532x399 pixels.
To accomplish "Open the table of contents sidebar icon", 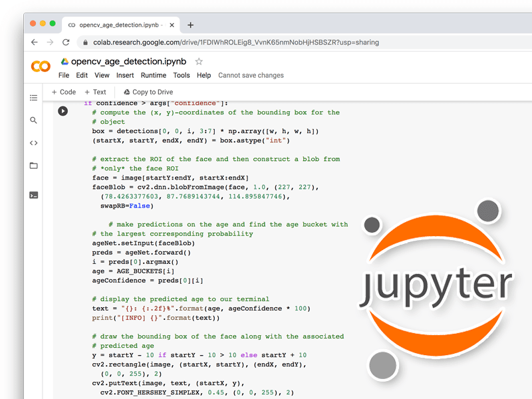I will point(33,98).
